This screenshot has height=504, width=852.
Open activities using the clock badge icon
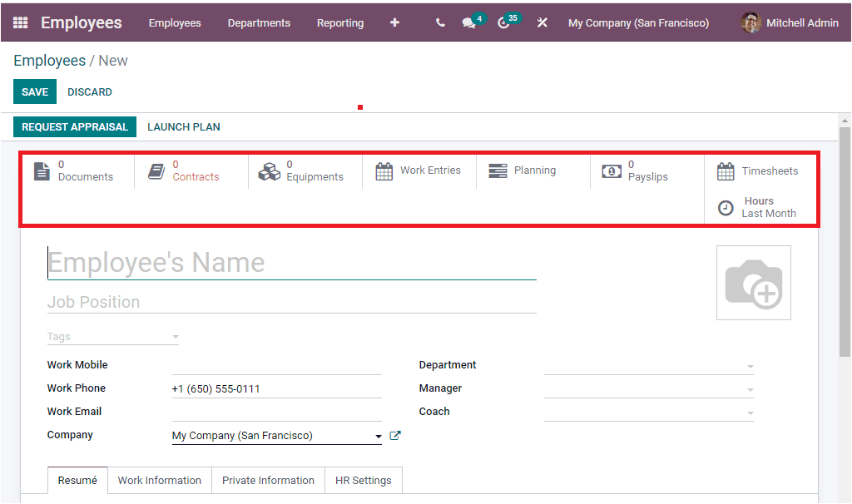[503, 22]
